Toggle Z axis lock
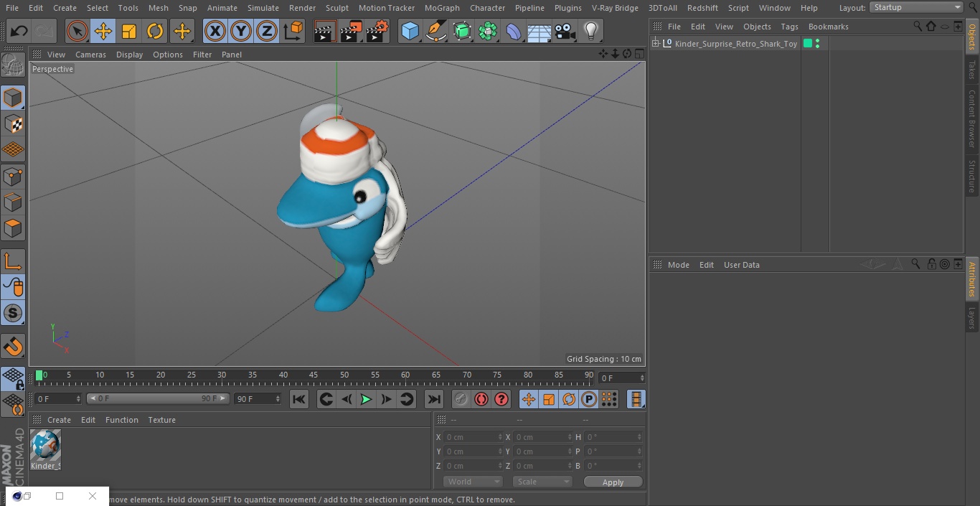Screen dimensions: 980x506 pyautogui.click(x=267, y=31)
